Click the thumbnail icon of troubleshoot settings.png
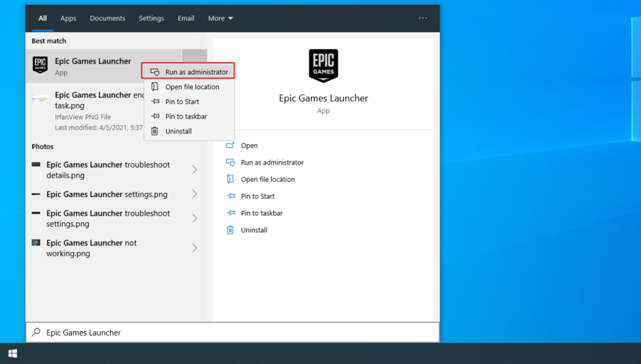Viewport: 641px width, 364px height. click(36, 213)
